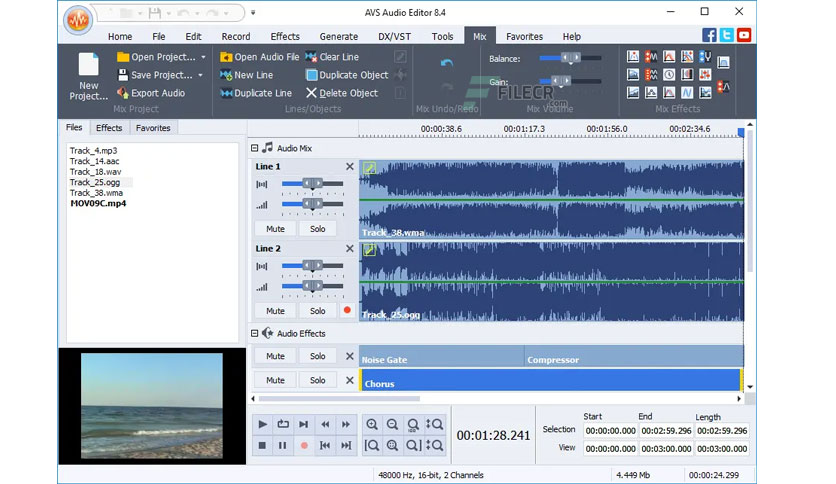Jump to the previous marker
The width and height of the screenshot is (836, 484).
[x=325, y=445]
